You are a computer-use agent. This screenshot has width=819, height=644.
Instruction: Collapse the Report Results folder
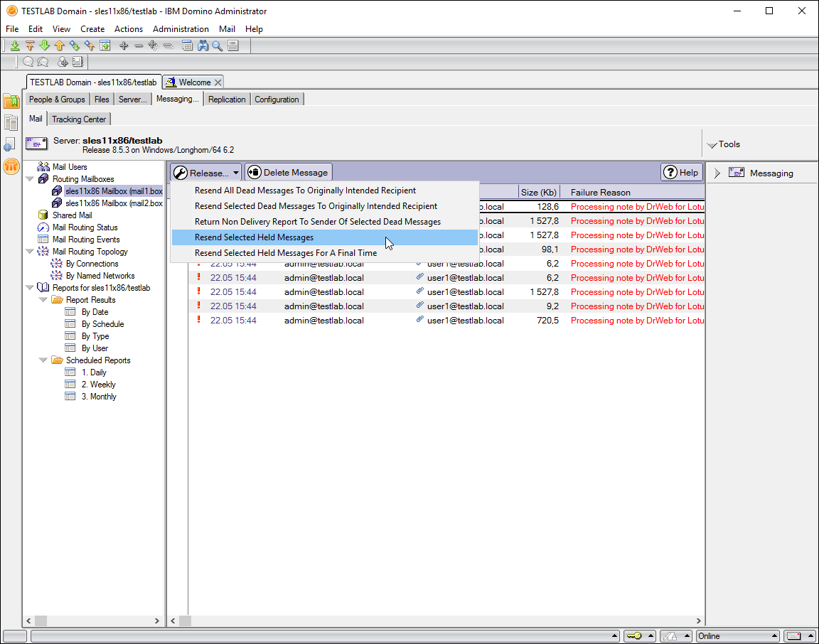[43, 300]
